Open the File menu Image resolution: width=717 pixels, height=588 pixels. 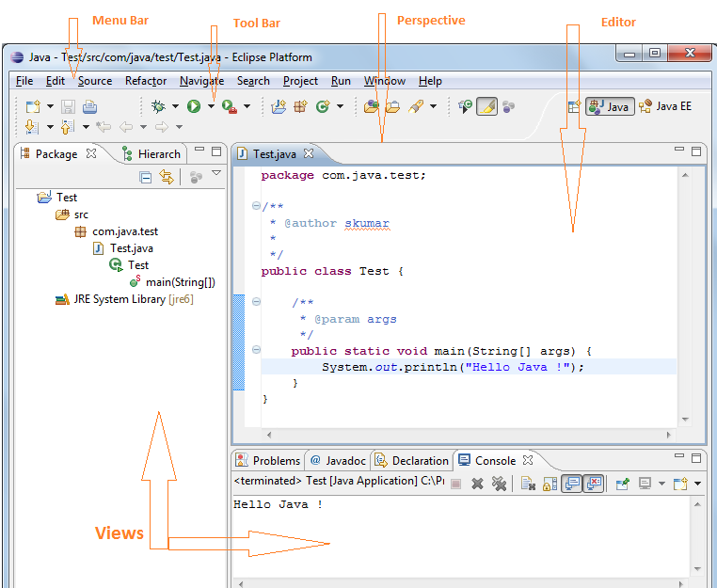[x=24, y=81]
